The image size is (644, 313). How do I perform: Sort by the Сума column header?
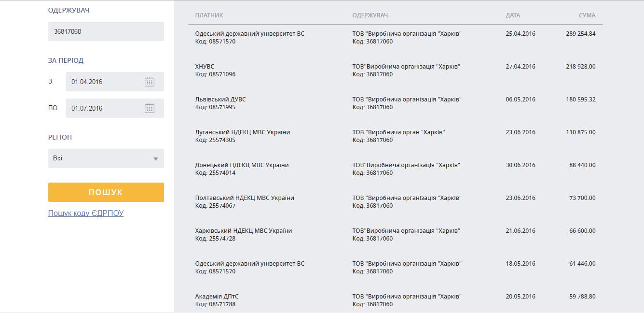pyautogui.click(x=587, y=15)
